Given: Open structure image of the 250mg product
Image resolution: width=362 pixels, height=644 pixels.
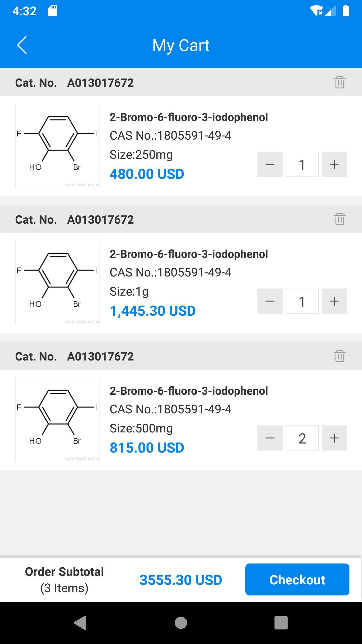Looking at the screenshot, I should [57, 146].
